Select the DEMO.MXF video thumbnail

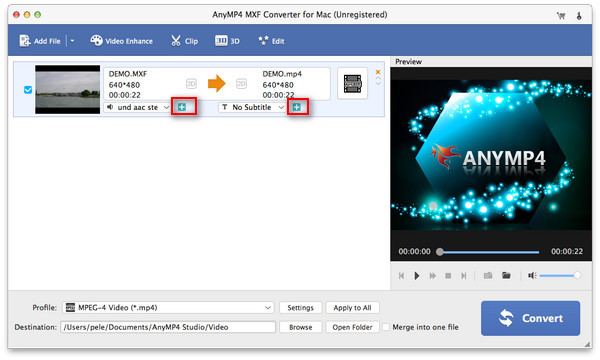click(x=67, y=90)
